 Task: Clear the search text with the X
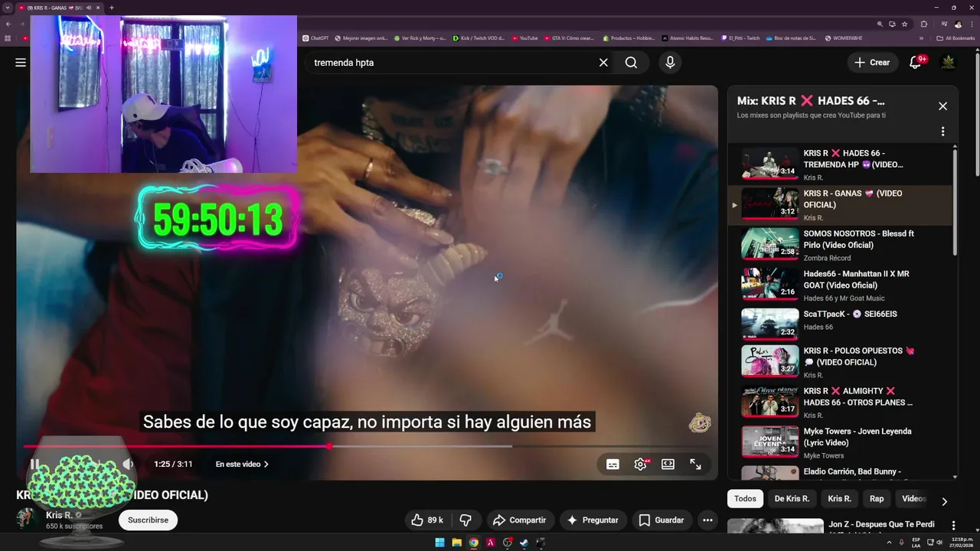click(x=603, y=63)
